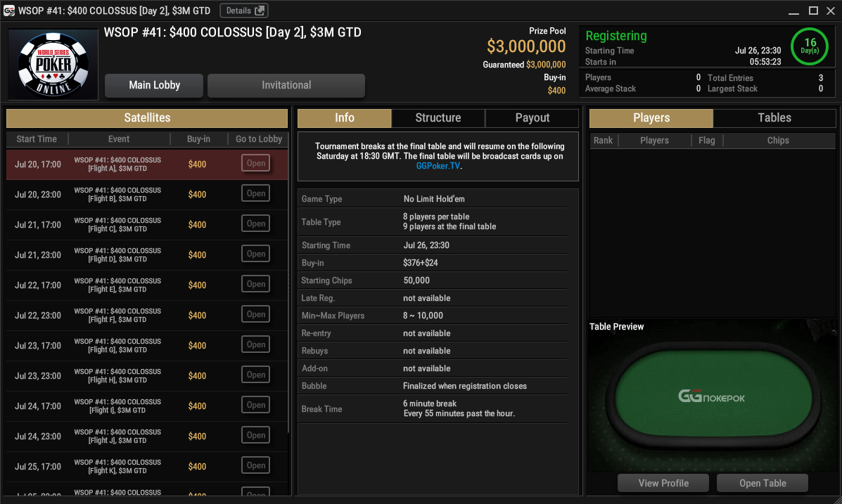Screen dimensions: 842x504
Task: Sort satellites by Event column
Action: [x=119, y=139]
